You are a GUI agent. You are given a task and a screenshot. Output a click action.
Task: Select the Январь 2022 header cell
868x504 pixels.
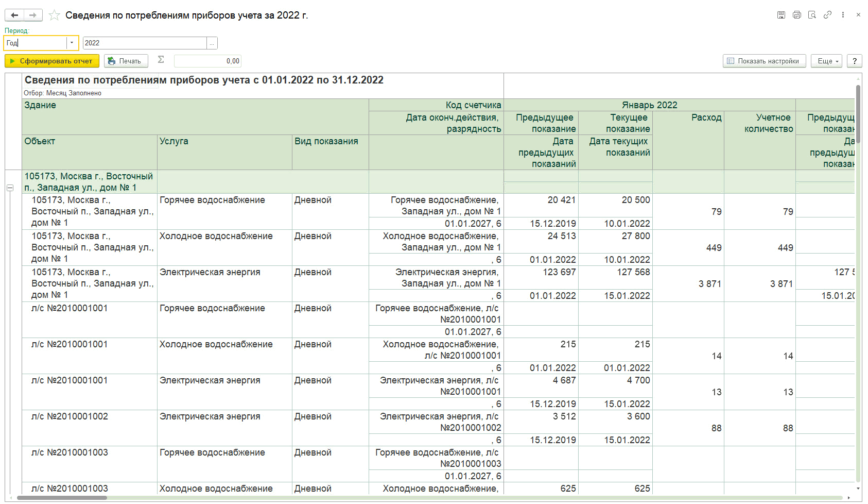(650, 105)
